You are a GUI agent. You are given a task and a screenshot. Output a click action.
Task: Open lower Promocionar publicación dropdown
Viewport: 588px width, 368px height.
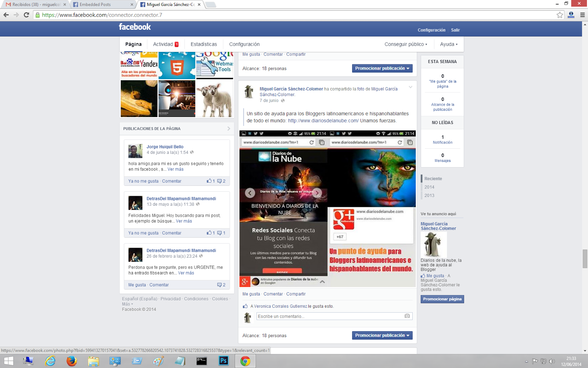[x=382, y=335]
